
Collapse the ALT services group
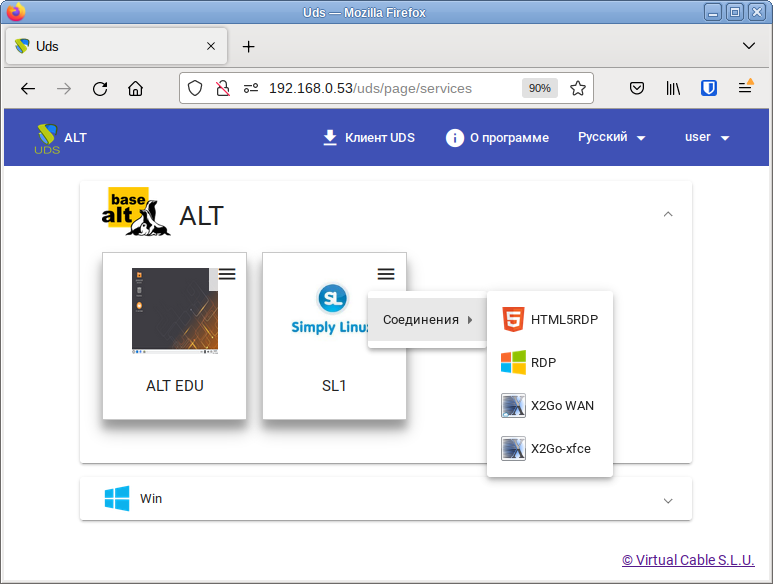click(x=668, y=214)
